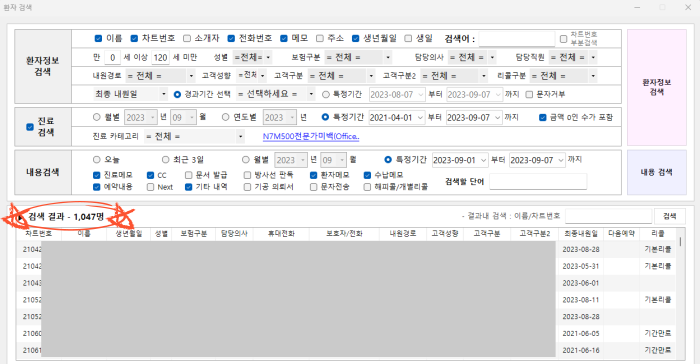
Task: Open the 내원경로 dropdown
Action: pos(160,76)
